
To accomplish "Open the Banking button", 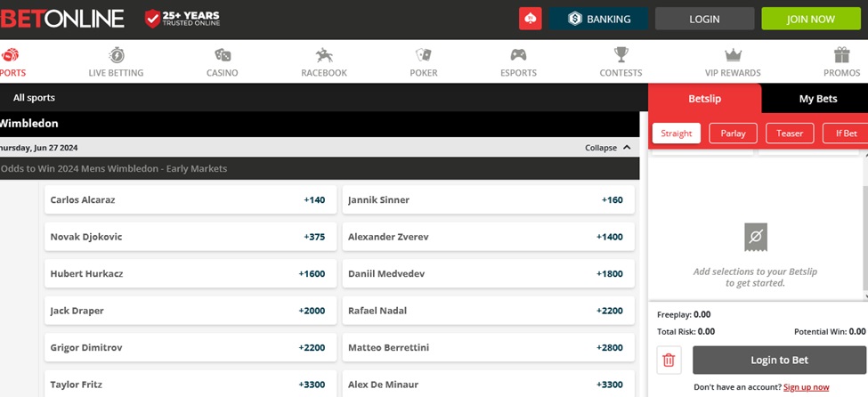I will point(598,19).
